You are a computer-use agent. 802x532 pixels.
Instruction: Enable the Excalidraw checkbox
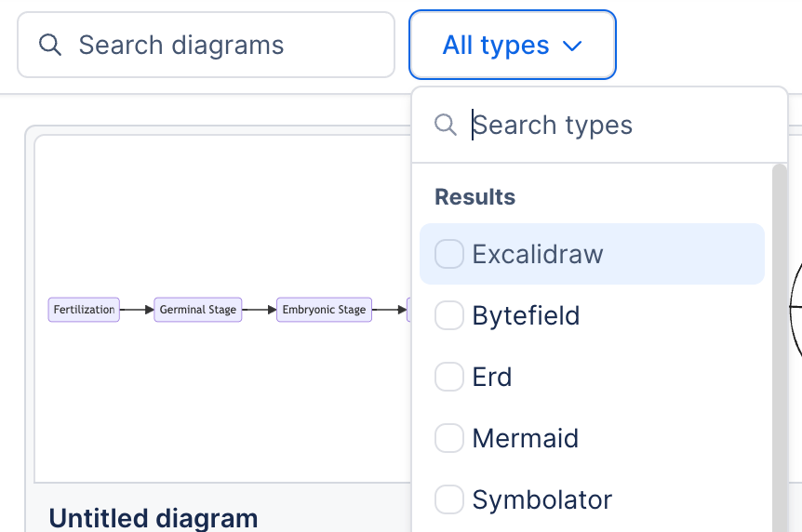449,254
